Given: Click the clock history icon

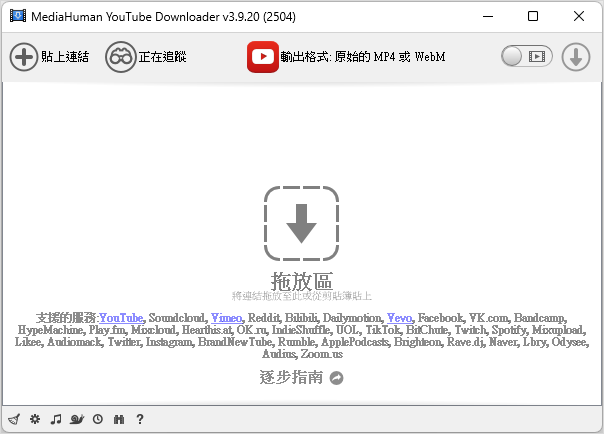Looking at the screenshot, I should click(98, 420).
